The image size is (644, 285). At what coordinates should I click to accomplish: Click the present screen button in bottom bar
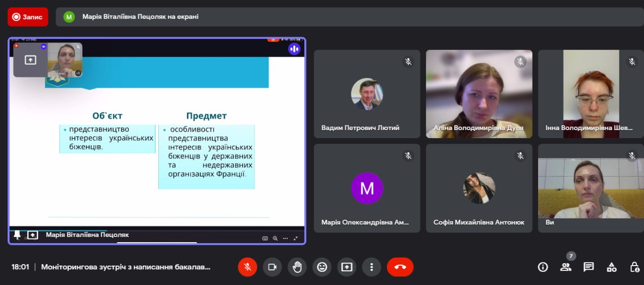(x=347, y=267)
